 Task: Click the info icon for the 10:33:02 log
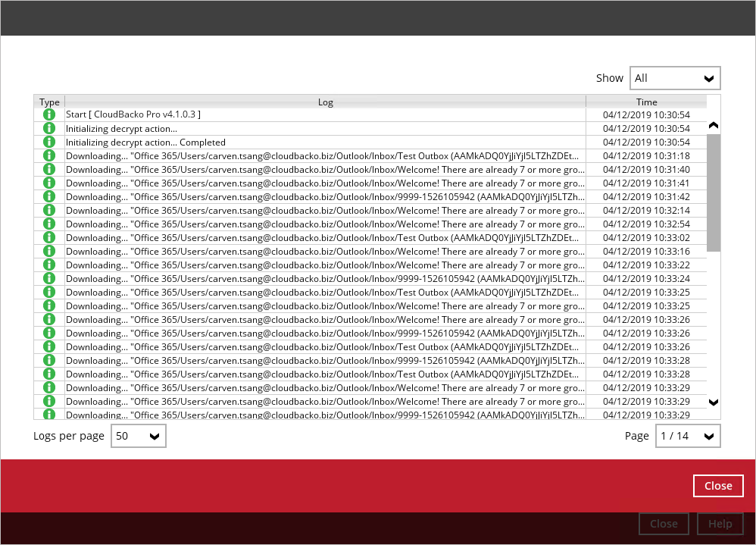49,237
